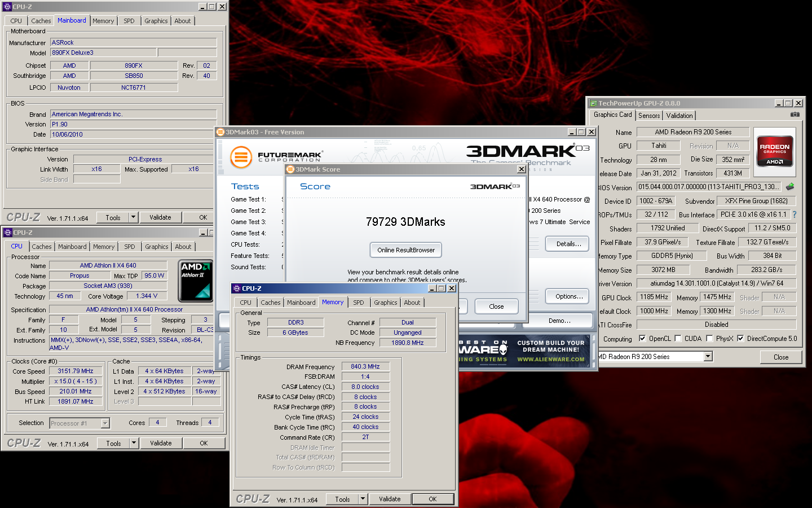This screenshot has width=812, height=508.
Task: Click the 79729 3DMarks score text
Action: [x=405, y=222]
